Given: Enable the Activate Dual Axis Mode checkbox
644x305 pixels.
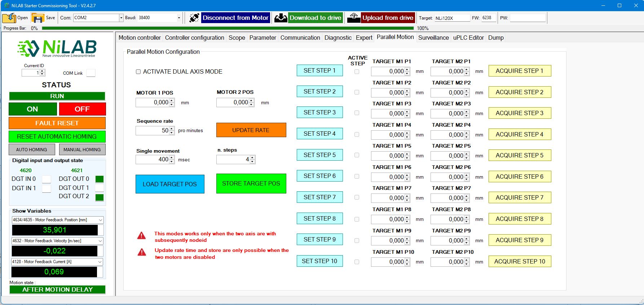Looking at the screenshot, I should tap(138, 72).
